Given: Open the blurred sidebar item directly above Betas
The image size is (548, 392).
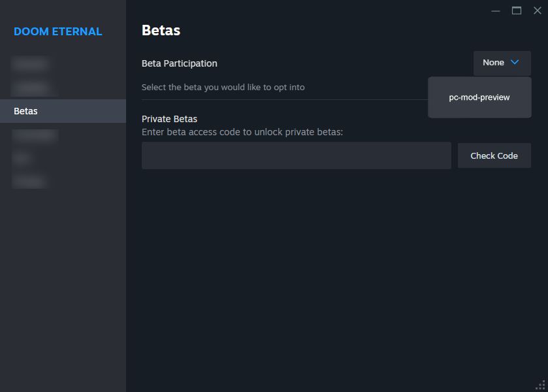Looking at the screenshot, I should click(x=31, y=88).
